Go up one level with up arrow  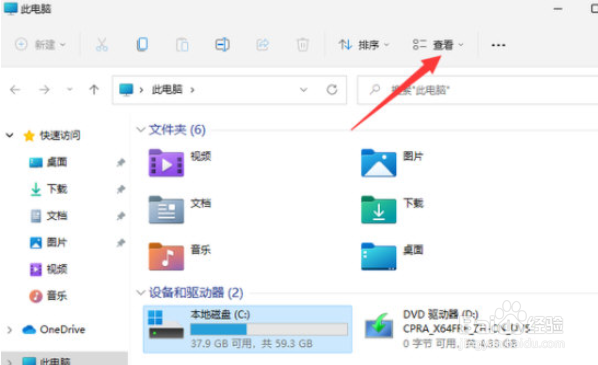pos(94,90)
